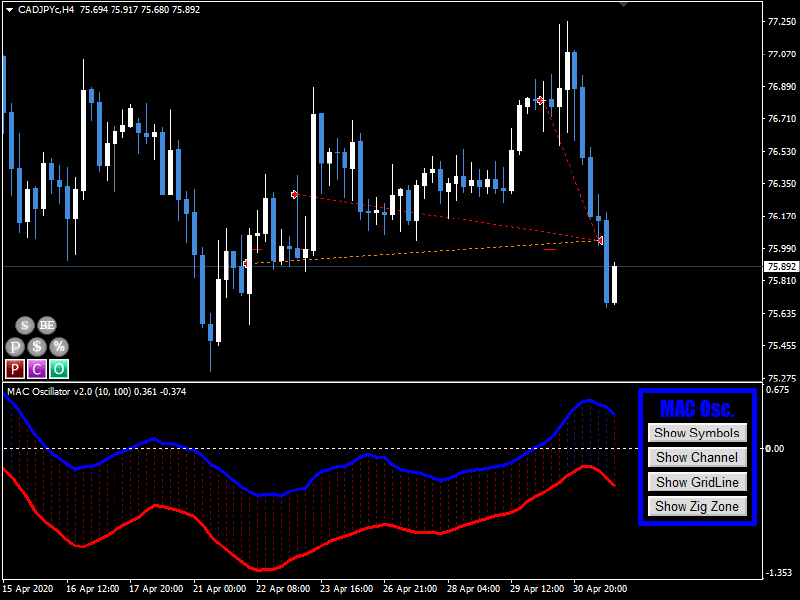Click the oscillator -1.353 scale label
This screenshot has height=600, width=800.
click(781, 572)
